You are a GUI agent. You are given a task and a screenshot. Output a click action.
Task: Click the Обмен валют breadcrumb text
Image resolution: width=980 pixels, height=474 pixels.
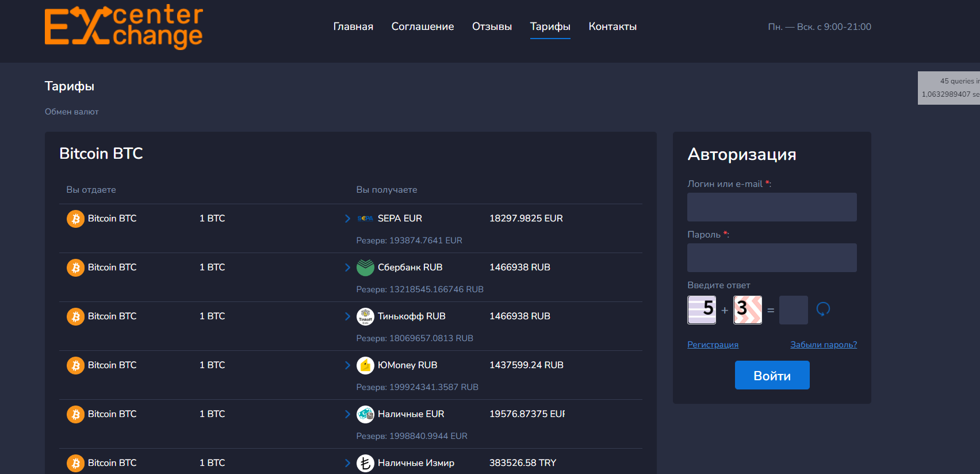pyautogui.click(x=72, y=112)
